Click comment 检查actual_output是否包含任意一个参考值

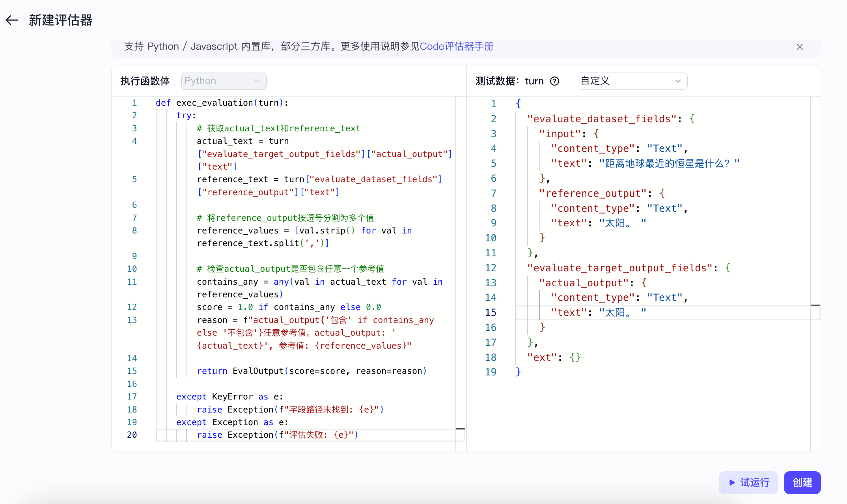[x=291, y=269]
